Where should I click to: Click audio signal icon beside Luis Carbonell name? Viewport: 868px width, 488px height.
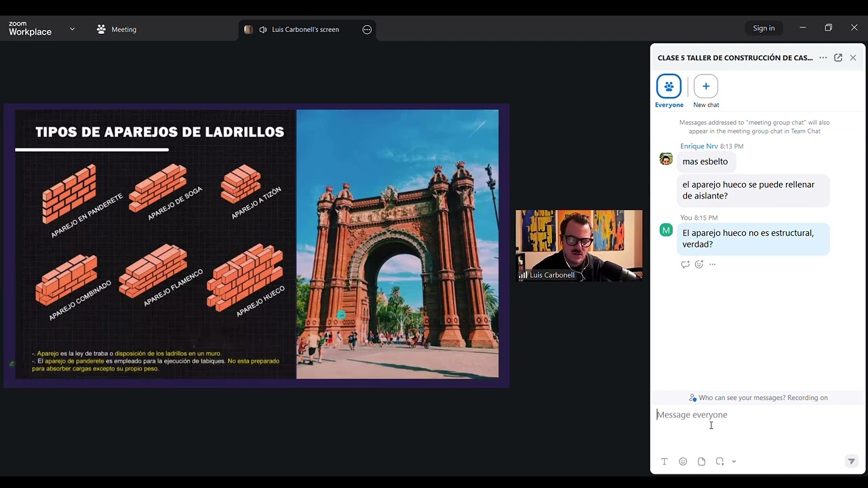tap(523, 275)
